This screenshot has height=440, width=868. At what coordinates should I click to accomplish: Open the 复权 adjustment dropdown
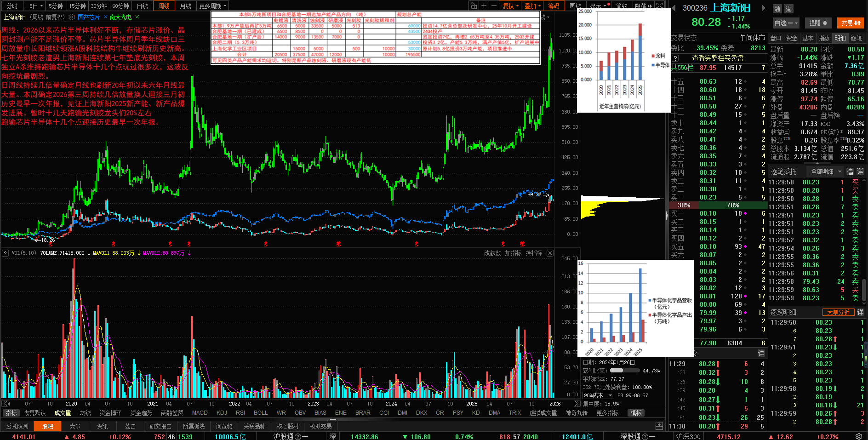coord(511,6)
